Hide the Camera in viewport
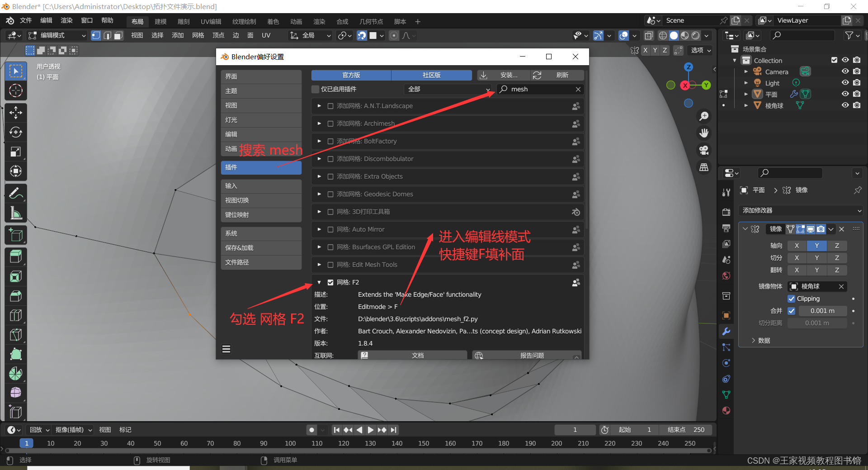This screenshot has height=470, width=868. coord(845,71)
